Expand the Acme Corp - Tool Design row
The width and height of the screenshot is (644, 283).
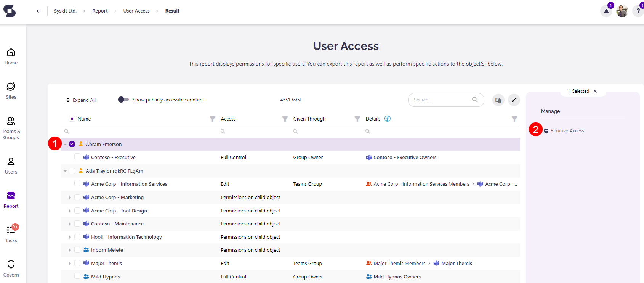[70, 211]
